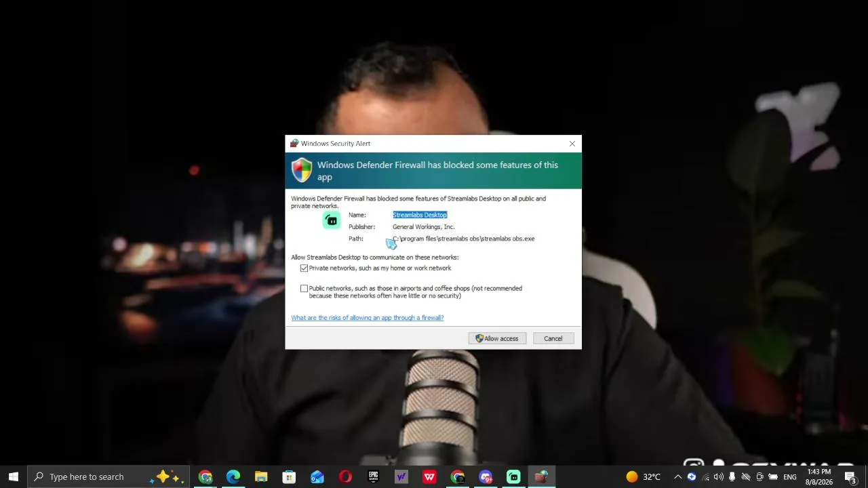
Task: Close the Windows Security Alert window
Action: 572,144
